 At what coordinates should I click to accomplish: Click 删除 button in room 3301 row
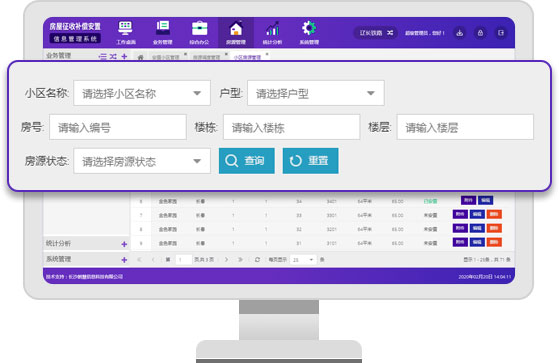pyautogui.click(x=494, y=214)
